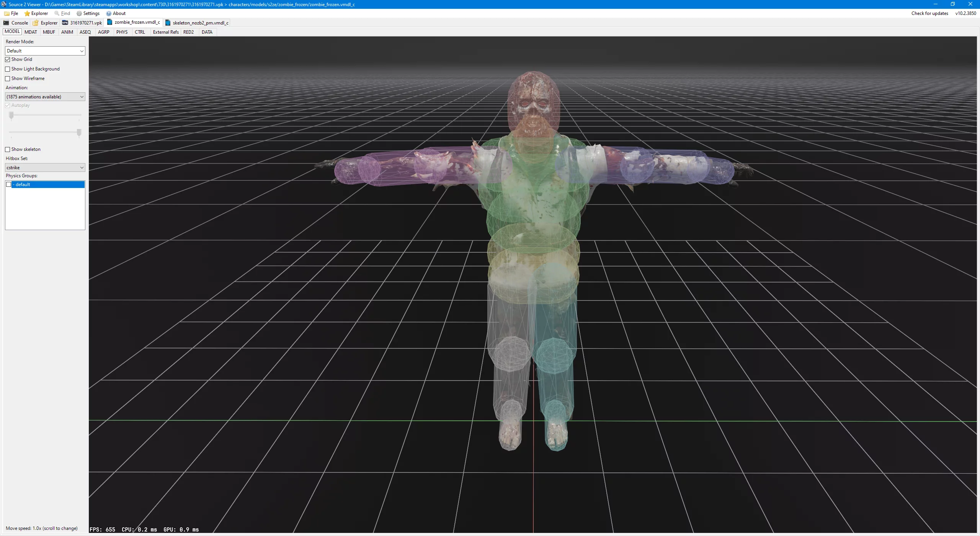Click the Move speed 1.0x status text
Viewport: 980px width, 536px height.
(41, 528)
